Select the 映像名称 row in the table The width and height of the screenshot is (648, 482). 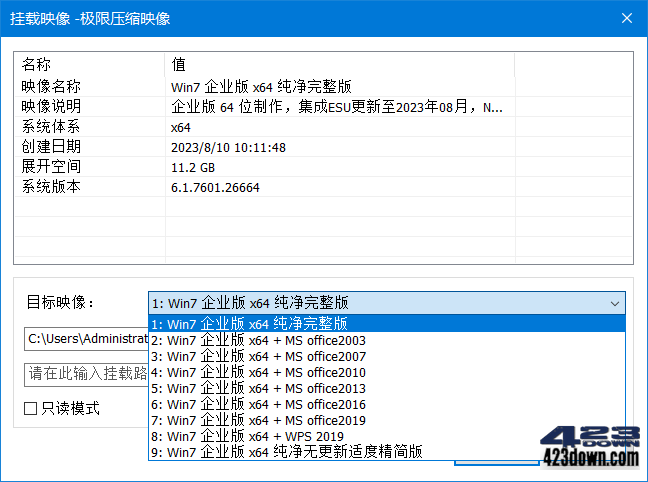point(260,87)
